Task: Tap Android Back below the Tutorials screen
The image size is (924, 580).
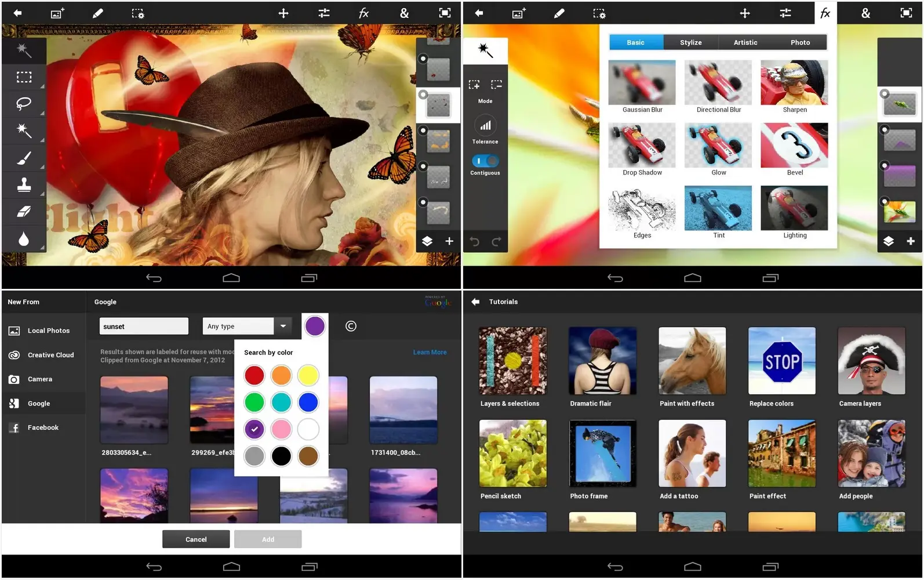Action: pyautogui.click(x=615, y=567)
